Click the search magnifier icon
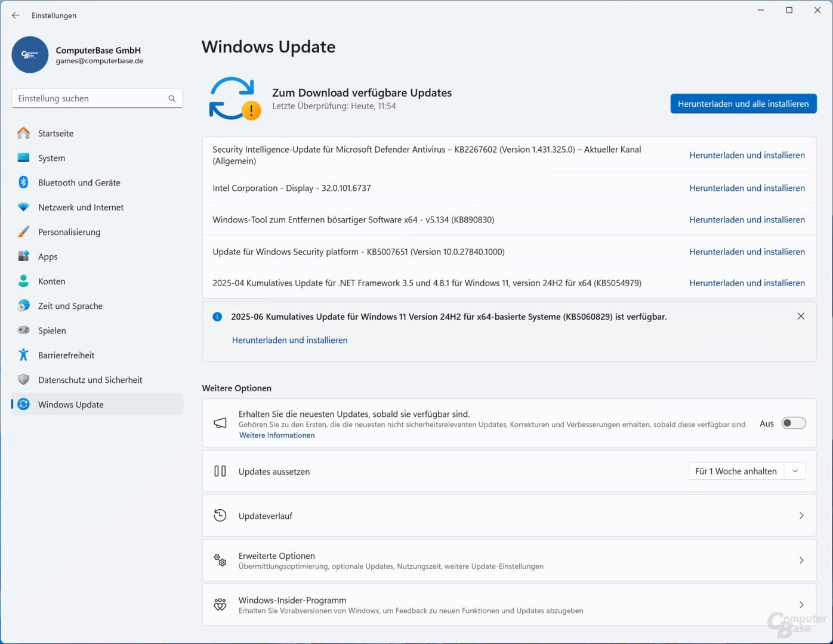The height and width of the screenshot is (644, 833). [x=172, y=98]
